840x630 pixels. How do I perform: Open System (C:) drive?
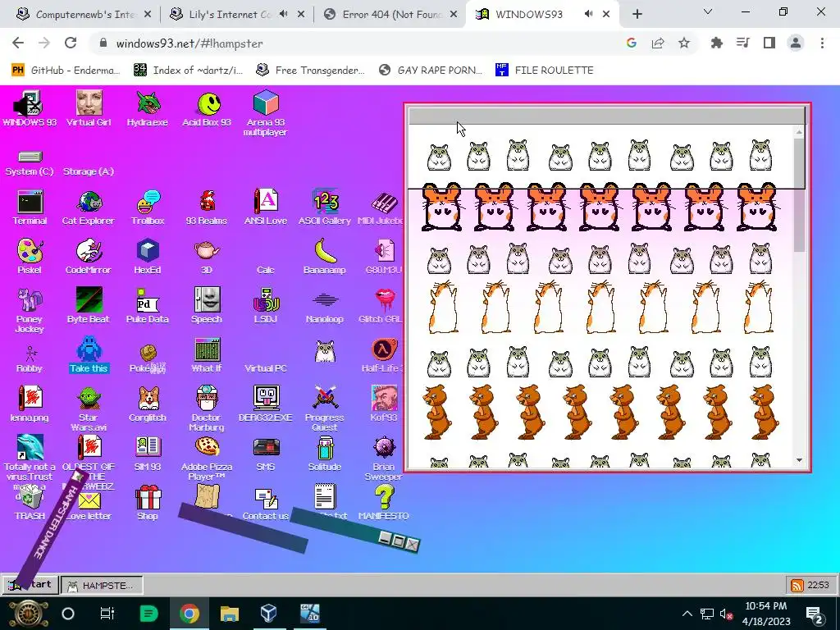[x=30, y=163]
